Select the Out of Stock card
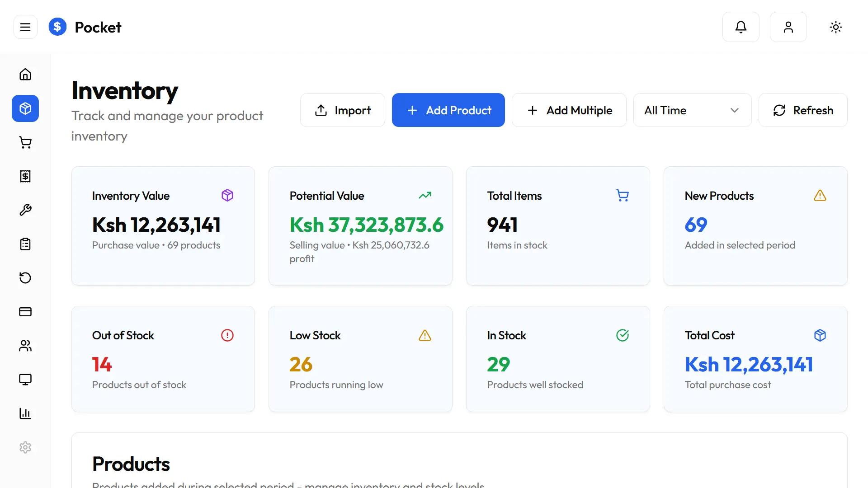The image size is (868, 488). coord(163,359)
